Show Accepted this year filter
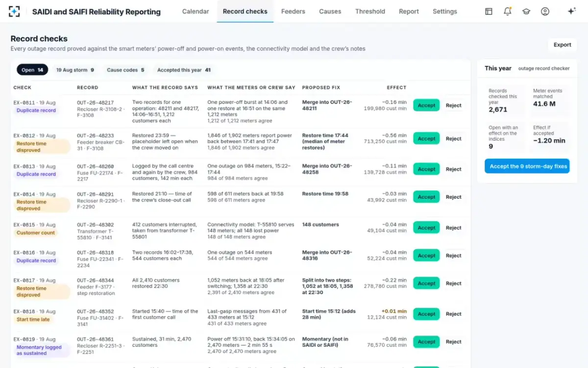The image size is (588, 368). pos(184,70)
